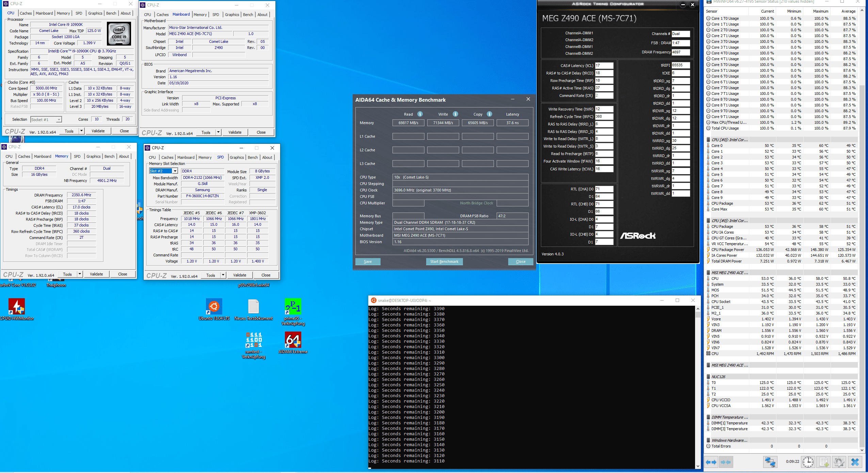The height and width of the screenshot is (473, 868).
Task: Click HWiNFO sensor list vertical scrollbar
Action: pyautogui.click(x=862, y=230)
